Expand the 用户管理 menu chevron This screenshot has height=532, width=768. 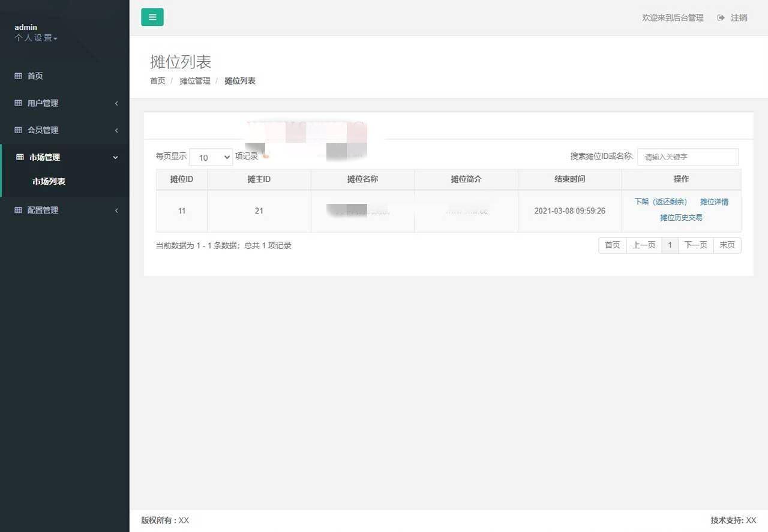(116, 103)
